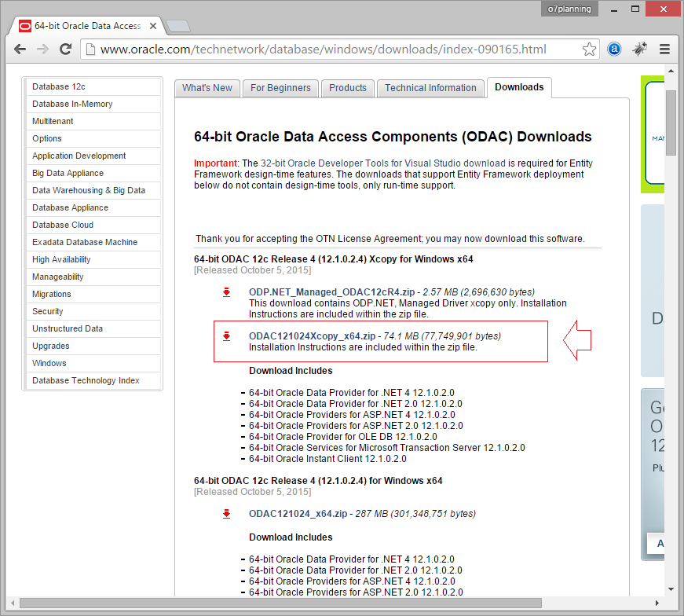Go to Application Development sidebar link

click(x=93, y=156)
